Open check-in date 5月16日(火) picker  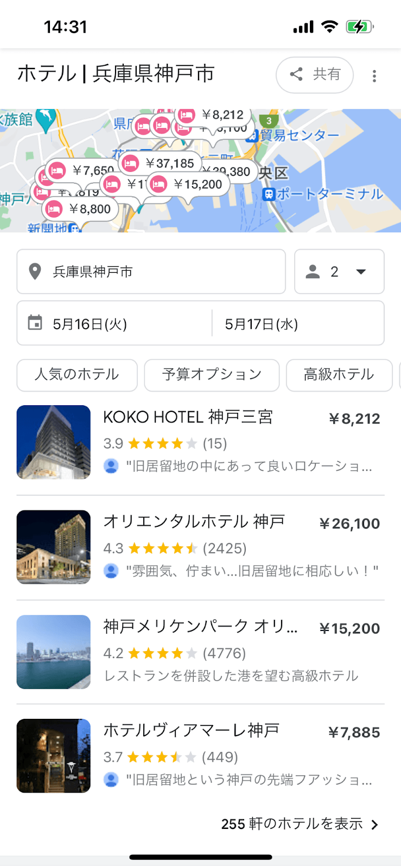point(114,324)
